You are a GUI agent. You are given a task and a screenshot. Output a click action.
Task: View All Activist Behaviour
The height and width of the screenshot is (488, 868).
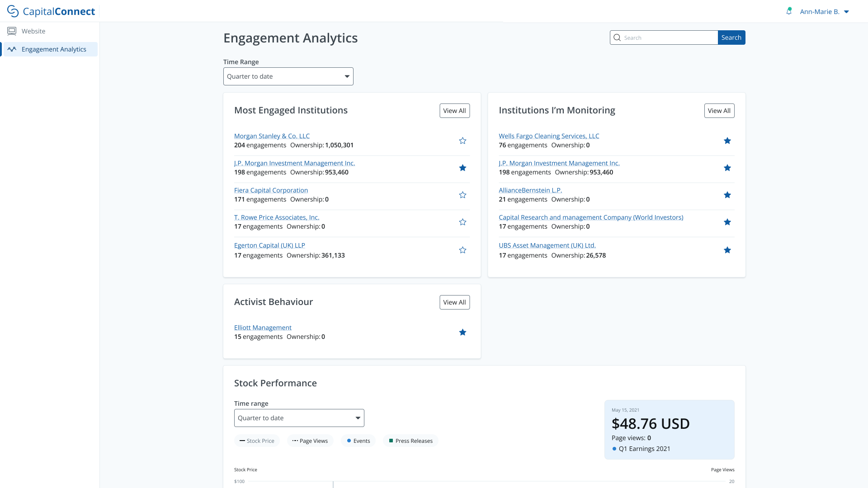click(x=454, y=302)
